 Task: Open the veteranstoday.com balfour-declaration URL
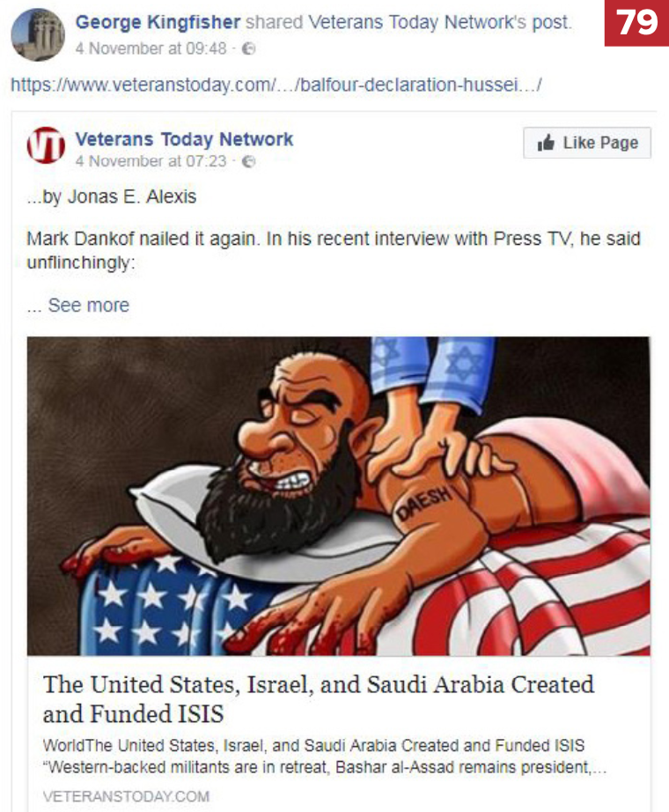(276, 85)
